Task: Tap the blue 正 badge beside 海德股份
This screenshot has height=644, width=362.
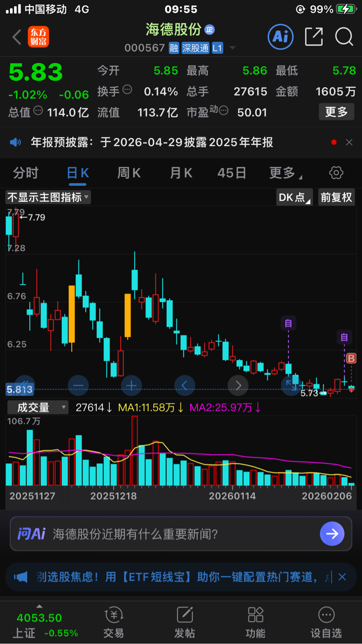Action: pyautogui.click(x=209, y=30)
